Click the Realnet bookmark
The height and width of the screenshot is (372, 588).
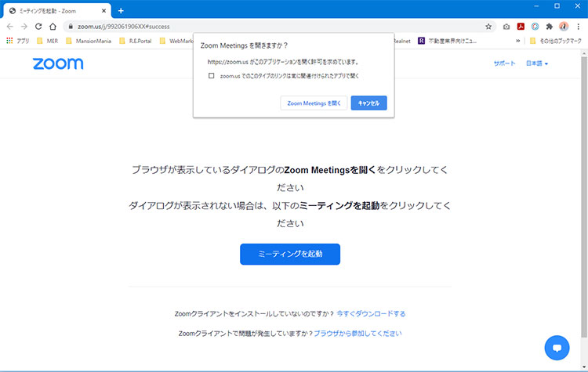click(402, 41)
